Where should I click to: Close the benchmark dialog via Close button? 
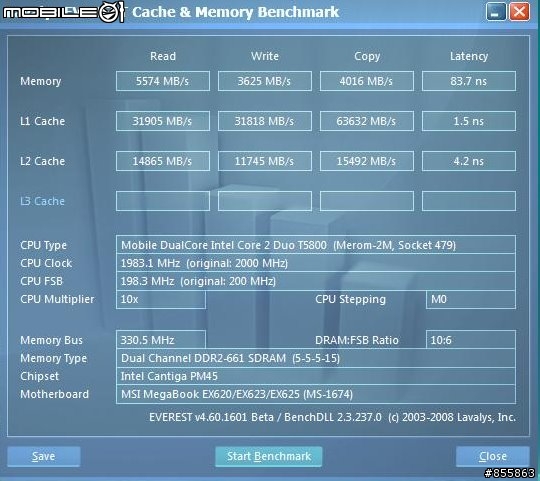click(492, 456)
